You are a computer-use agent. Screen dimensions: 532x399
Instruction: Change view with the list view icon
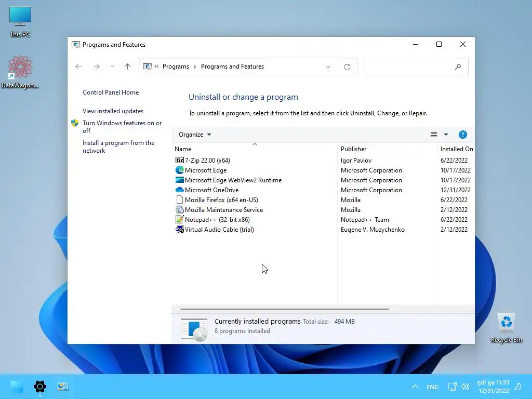pos(434,135)
